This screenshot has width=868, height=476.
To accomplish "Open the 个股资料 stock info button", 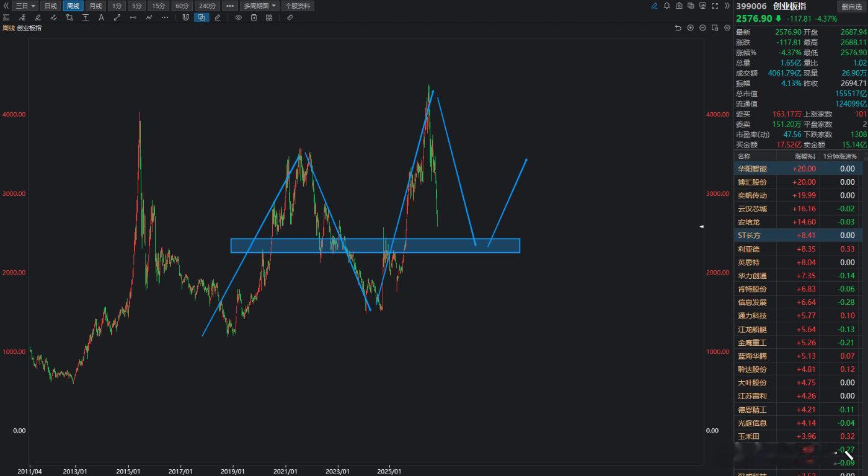I will (x=298, y=6).
